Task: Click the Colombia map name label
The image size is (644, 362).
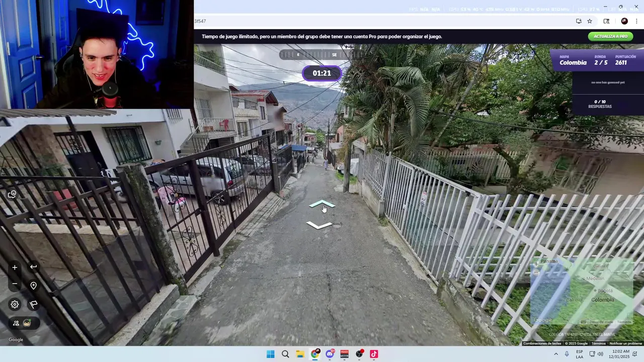Action: 573,63
